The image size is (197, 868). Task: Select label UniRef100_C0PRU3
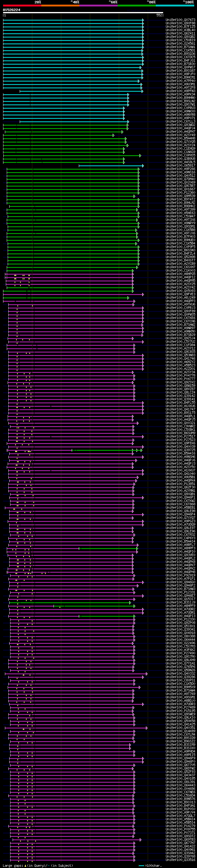[x=180, y=108]
